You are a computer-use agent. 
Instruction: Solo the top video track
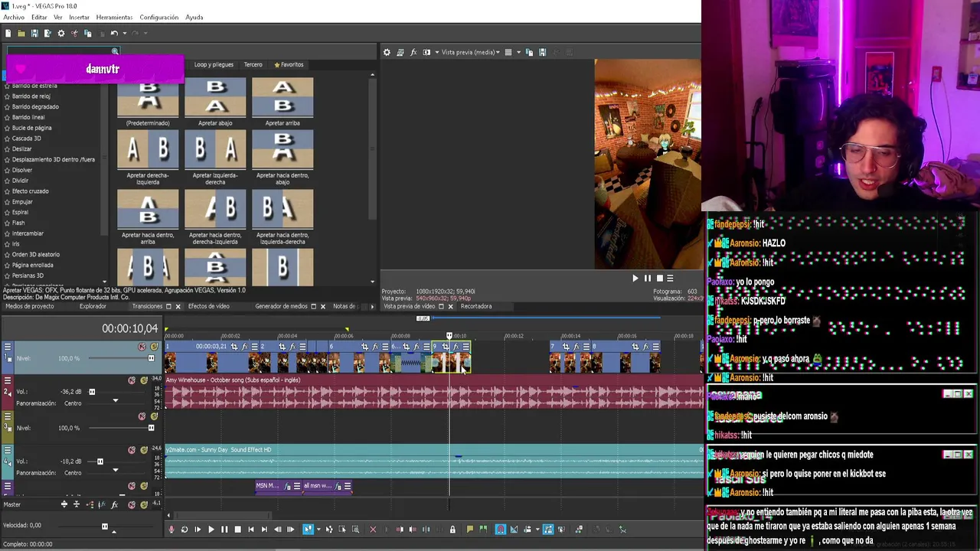[154, 347]
